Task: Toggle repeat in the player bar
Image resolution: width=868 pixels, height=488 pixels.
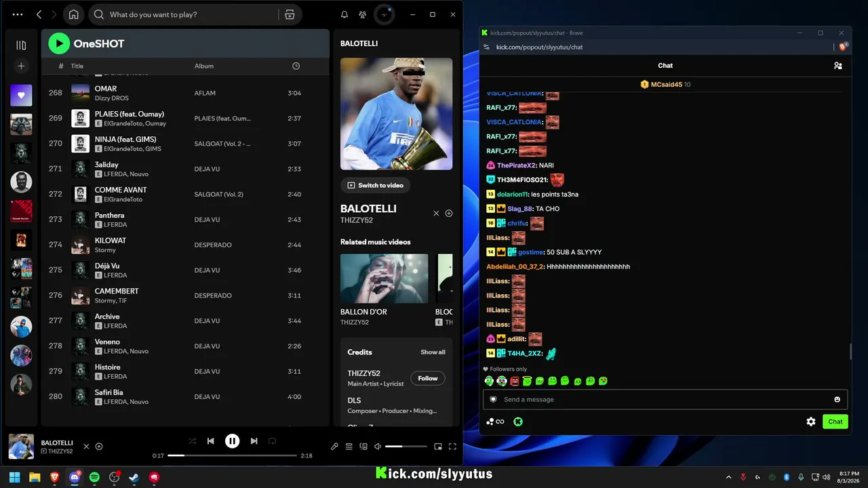Action: 272,441
